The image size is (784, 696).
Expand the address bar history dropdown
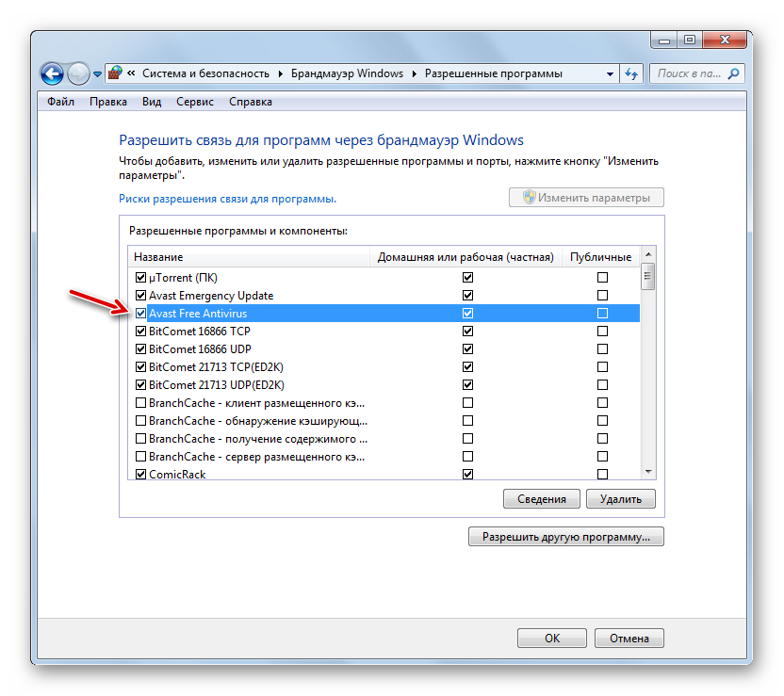pos(608,73)
